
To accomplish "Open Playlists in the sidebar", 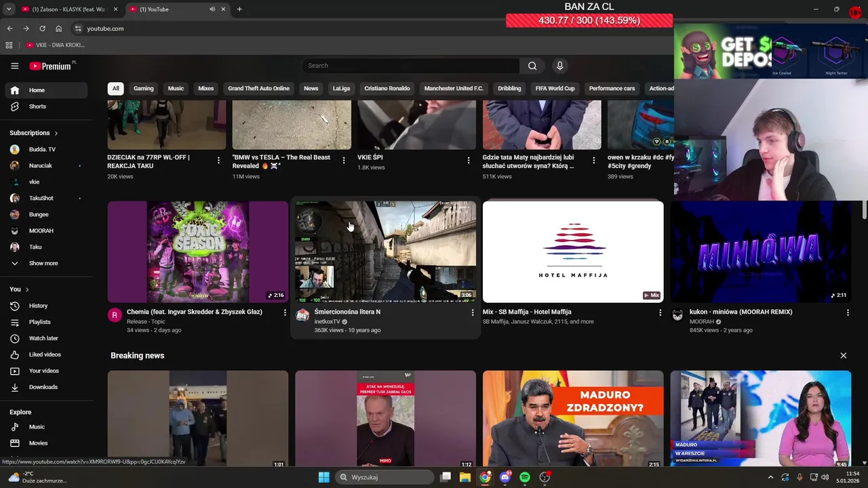I will pyautogui.click(x=47, y=322).
